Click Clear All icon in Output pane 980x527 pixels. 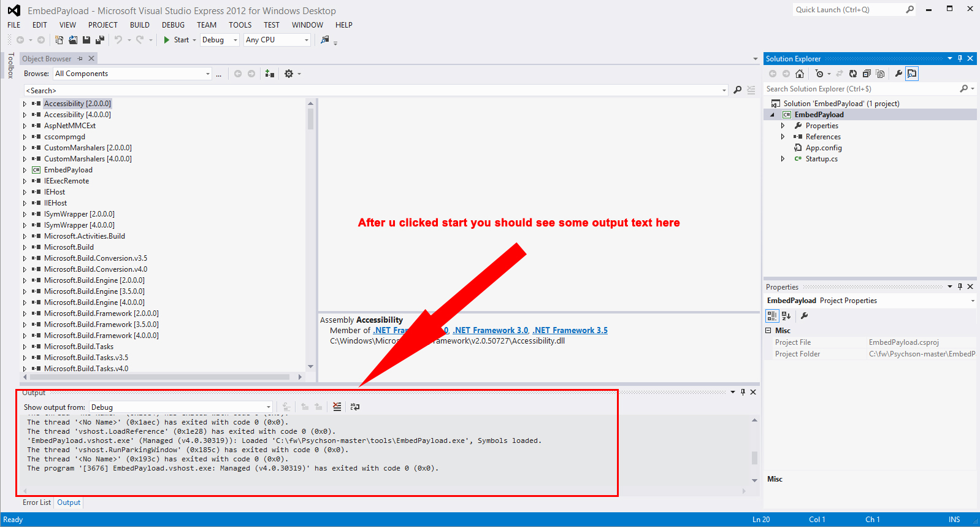pos(337,407)
